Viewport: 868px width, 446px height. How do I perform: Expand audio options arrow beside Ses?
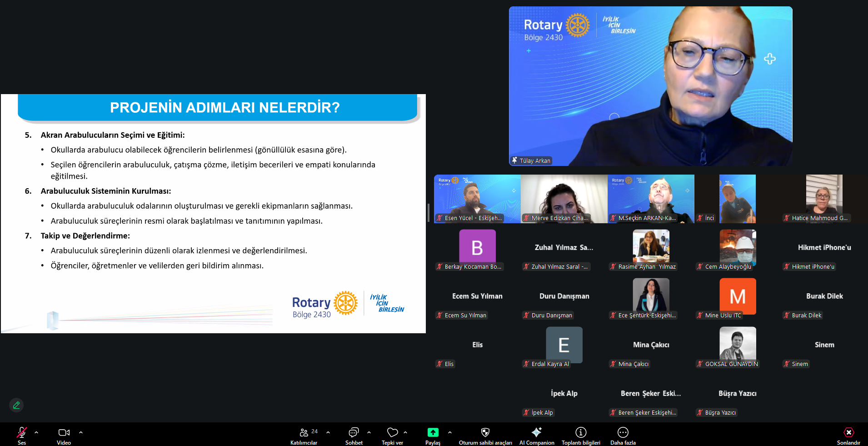(x=36, y=432)
